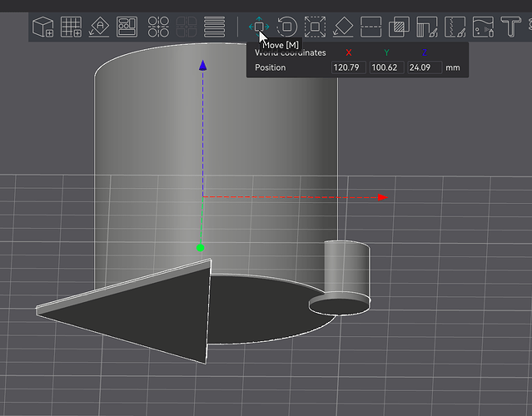
Task: Select the Lay on face tool
Action: 343,27
